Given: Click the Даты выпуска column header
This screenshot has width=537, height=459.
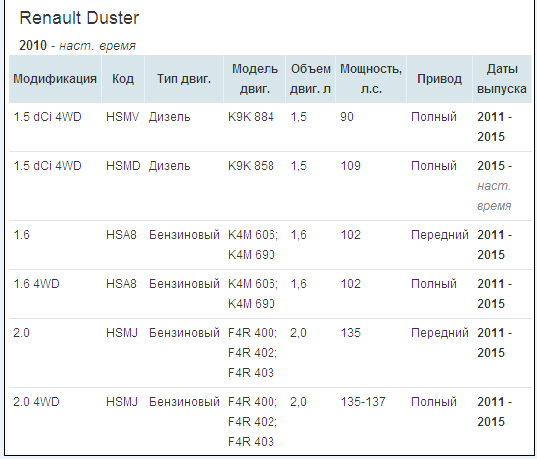Looking at the screenshot, I should [x=502, y=79].
